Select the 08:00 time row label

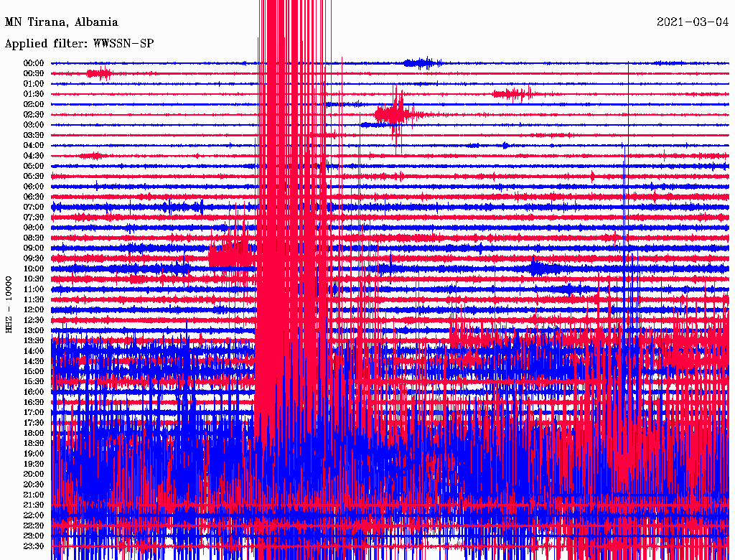coord(34,228)
